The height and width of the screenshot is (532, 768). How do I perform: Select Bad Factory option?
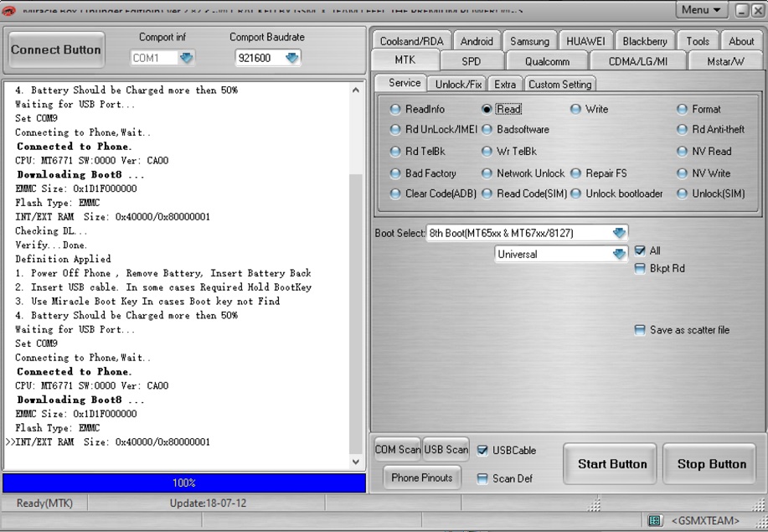pos(423,173)
